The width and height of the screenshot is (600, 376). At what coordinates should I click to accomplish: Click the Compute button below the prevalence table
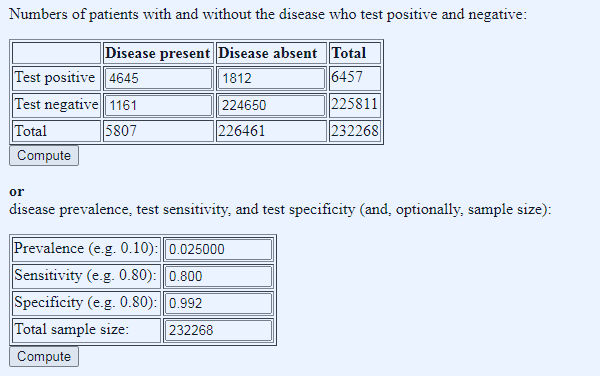point(44,356)
